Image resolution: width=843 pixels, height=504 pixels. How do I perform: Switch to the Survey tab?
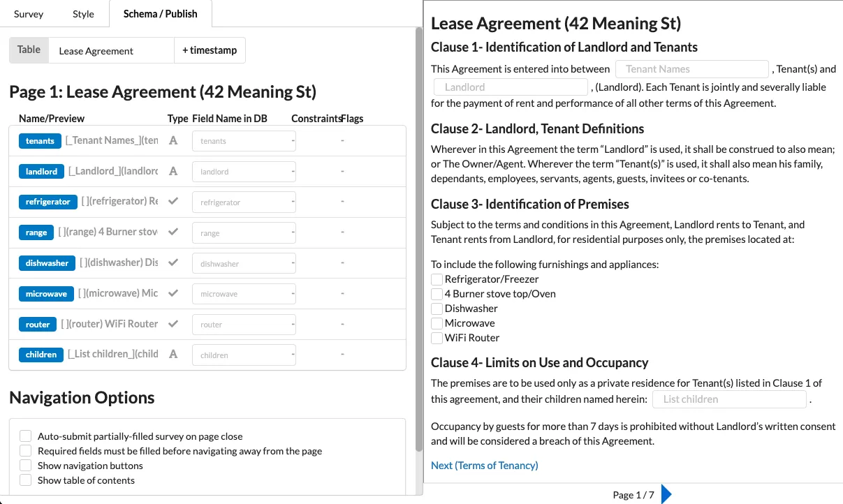pyautogui.click(x=29, y=14)
